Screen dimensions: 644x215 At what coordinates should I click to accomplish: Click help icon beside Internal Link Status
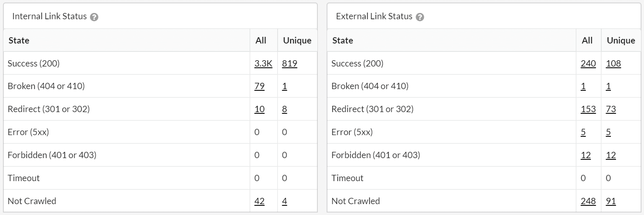click(x=94, y=17)
